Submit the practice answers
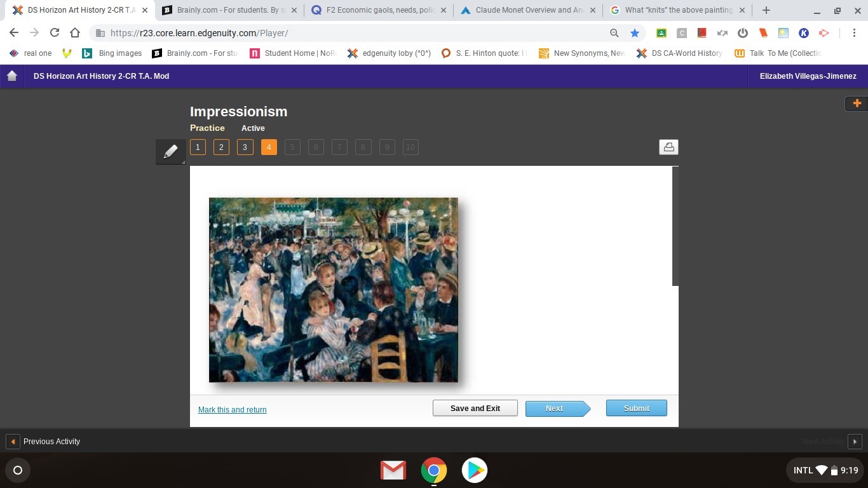This screenshot has width=868, height=488. click(636, 408)
